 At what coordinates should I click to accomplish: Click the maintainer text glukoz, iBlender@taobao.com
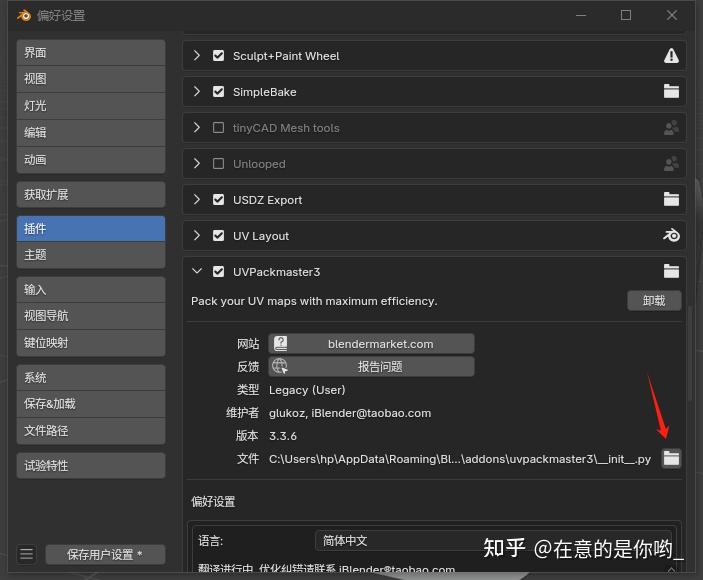pos(350,413)
